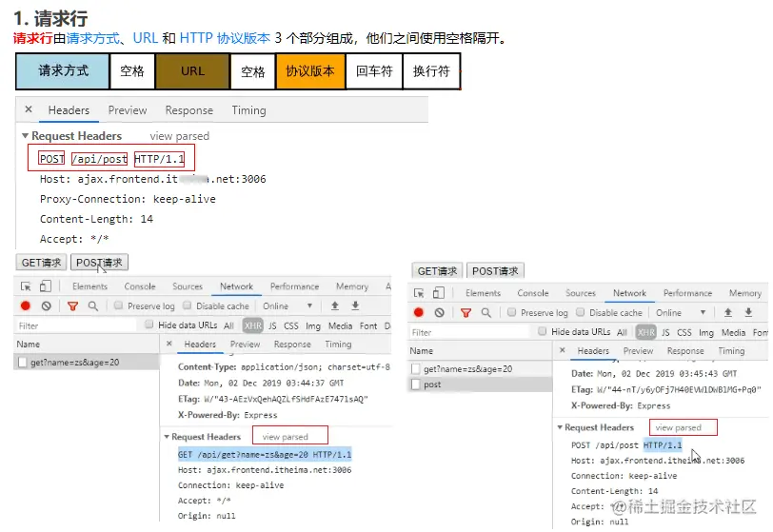Enable Preserve log checkbox in left DevTools
Screen dimensions: 773x532
(x=118, y=305)
